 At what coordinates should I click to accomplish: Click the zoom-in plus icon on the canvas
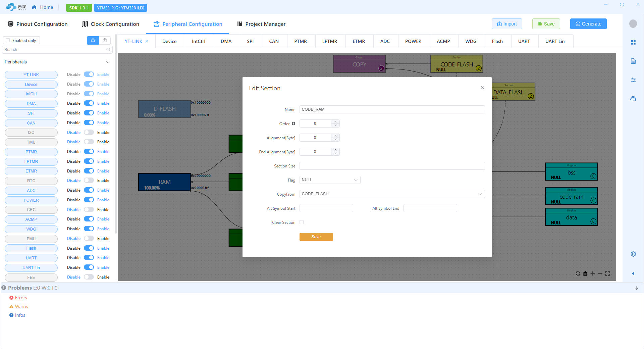[x=593, y=273]
